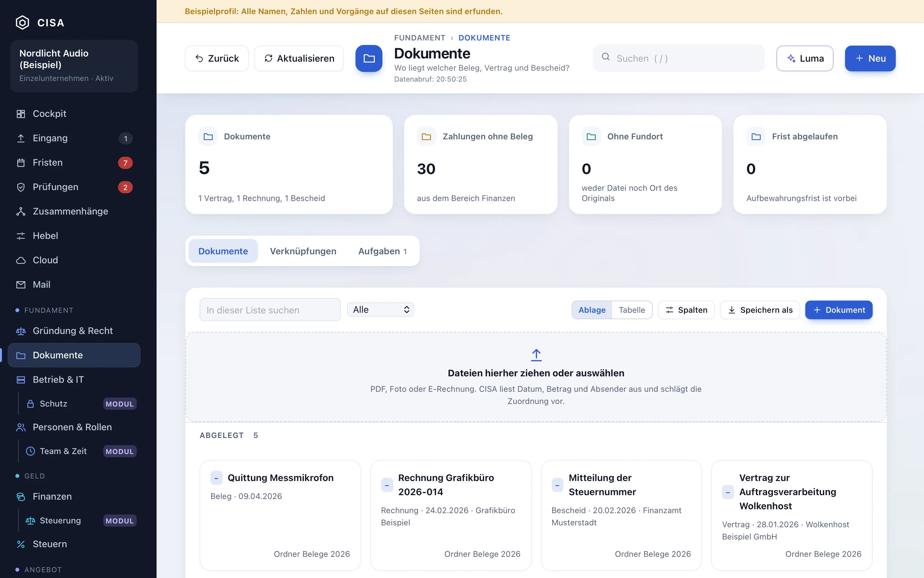Open Cockpit from the sidebar
This screenshot has height=578, width=924.
[74, 114]
